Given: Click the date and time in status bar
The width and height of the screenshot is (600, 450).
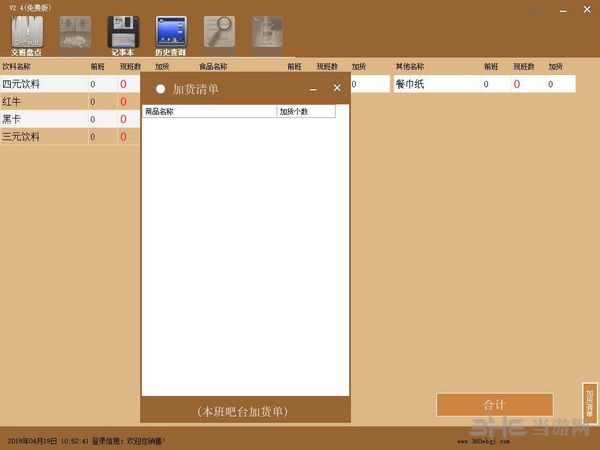Looking at the screenshot, I should tap(48, 441).
